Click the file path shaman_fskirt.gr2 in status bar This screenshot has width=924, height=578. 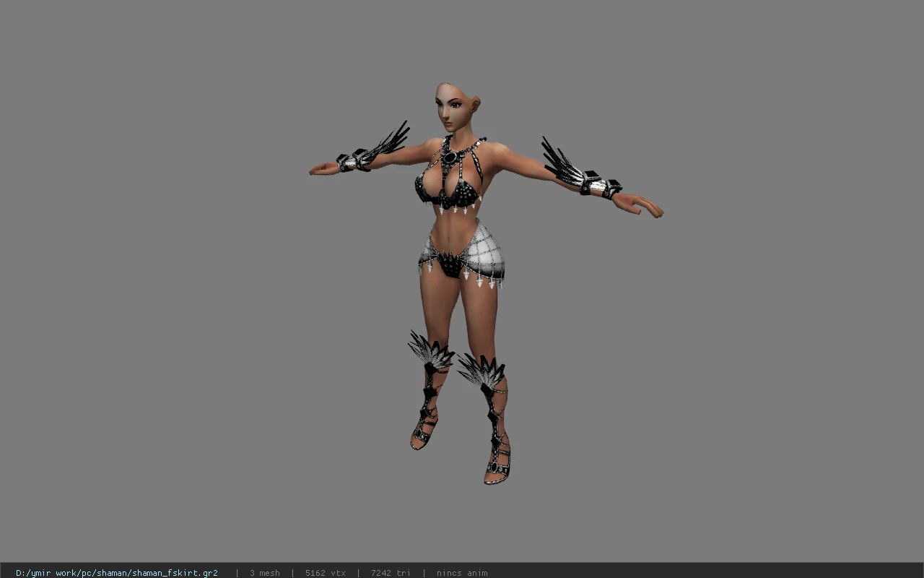coord(117,573)
